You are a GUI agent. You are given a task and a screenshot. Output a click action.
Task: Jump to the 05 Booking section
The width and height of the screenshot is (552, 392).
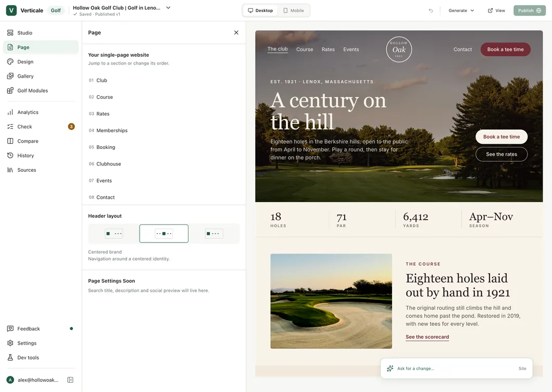[164, 147]
